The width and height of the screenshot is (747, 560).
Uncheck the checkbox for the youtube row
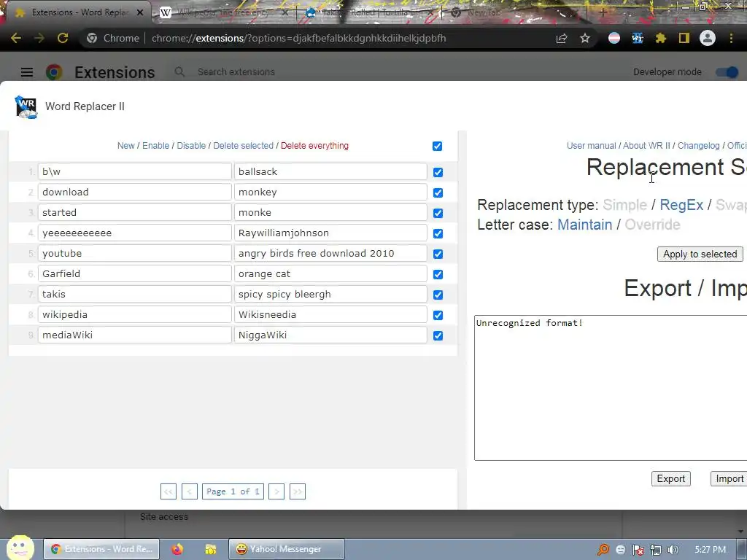(x=438, y=254)
